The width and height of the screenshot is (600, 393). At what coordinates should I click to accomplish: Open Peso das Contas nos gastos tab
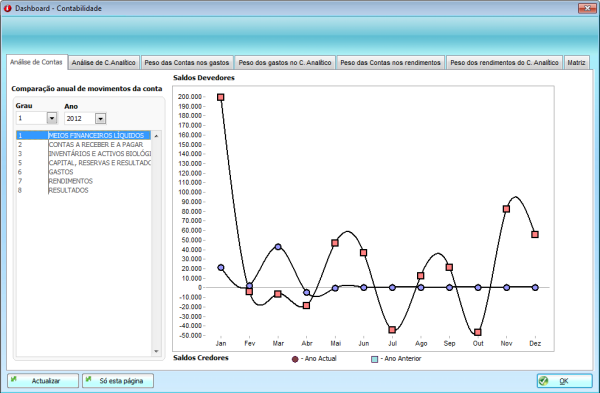coord(187,62)
